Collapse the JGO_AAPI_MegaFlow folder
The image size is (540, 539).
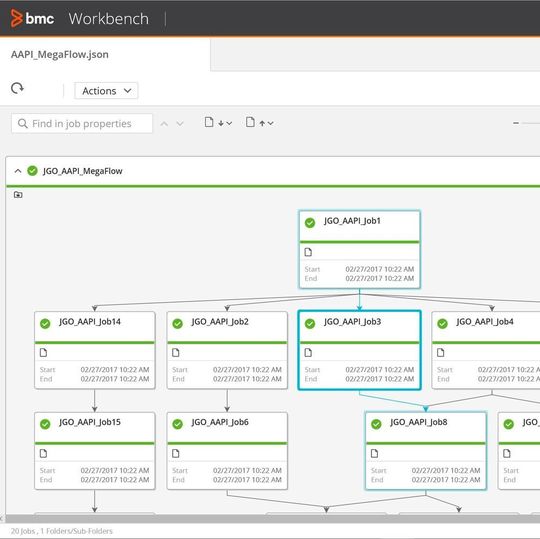click(18, 171)
